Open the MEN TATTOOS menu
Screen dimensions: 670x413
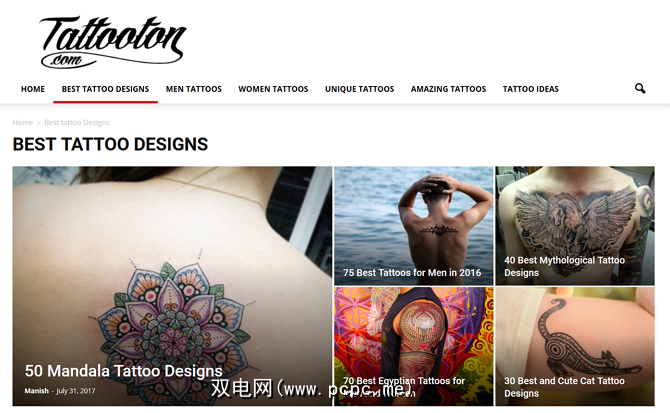194,89
